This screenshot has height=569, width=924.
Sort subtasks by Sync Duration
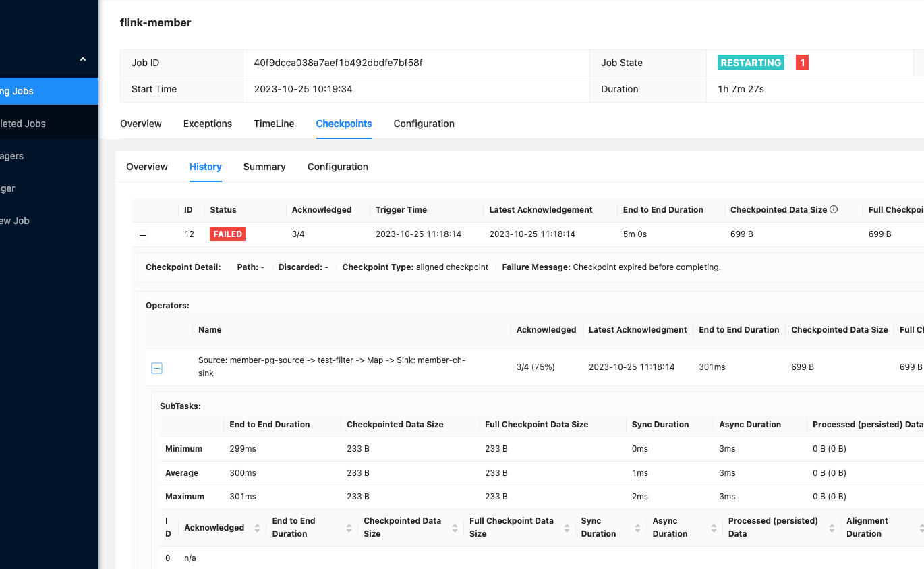coord(638,528)
